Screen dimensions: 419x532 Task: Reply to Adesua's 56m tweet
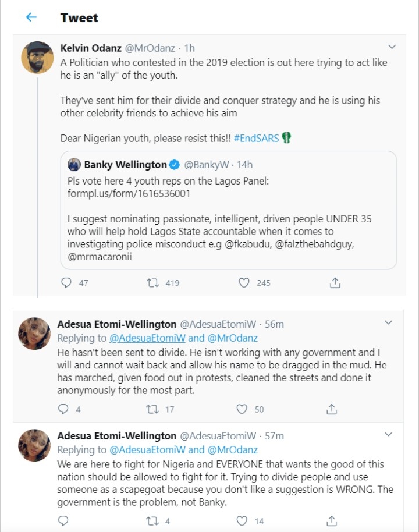click(x=63, y=409)
